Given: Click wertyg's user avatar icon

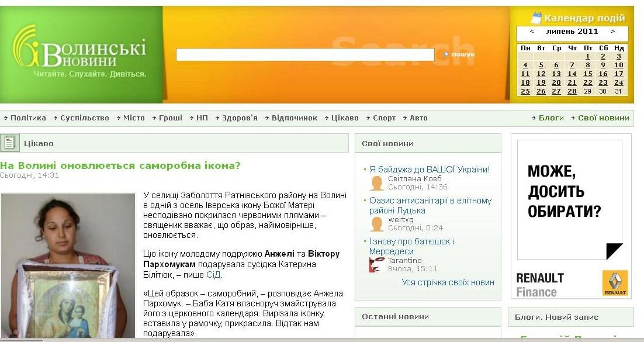Looking at the screenshot, I should click(x=377, y=224).
